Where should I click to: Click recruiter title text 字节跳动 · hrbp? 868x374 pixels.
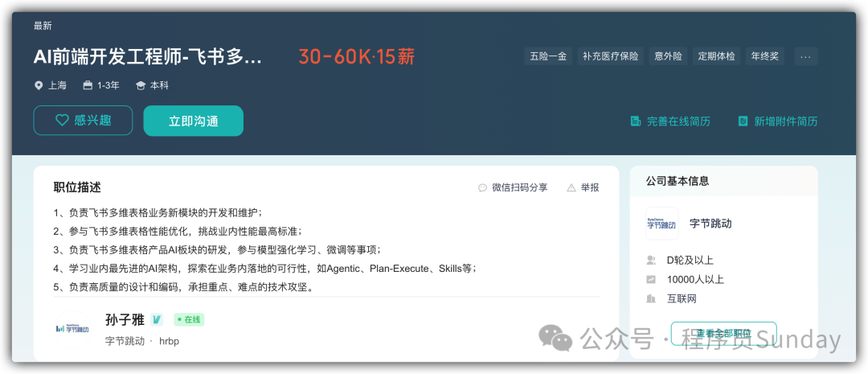[x=141, y=341]
